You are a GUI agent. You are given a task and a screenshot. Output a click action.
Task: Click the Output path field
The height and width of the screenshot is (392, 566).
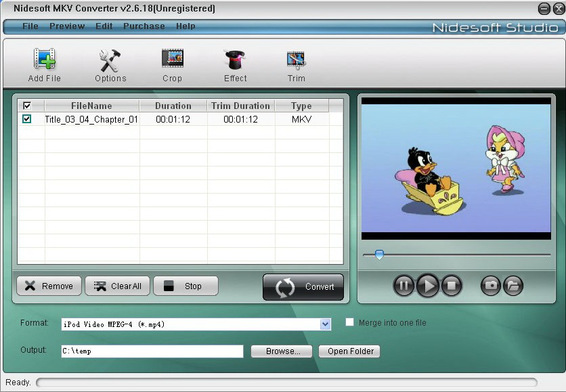[152, 351]
